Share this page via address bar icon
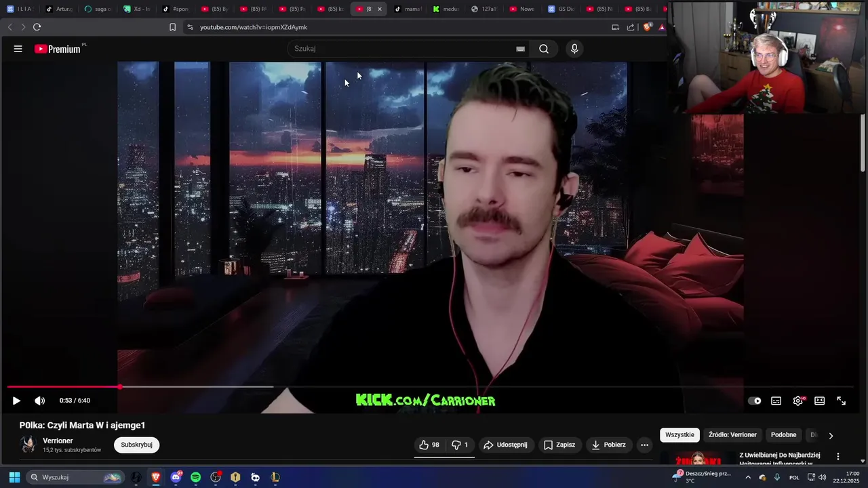This screenshot has height=488, width=868. click(631, 27)
